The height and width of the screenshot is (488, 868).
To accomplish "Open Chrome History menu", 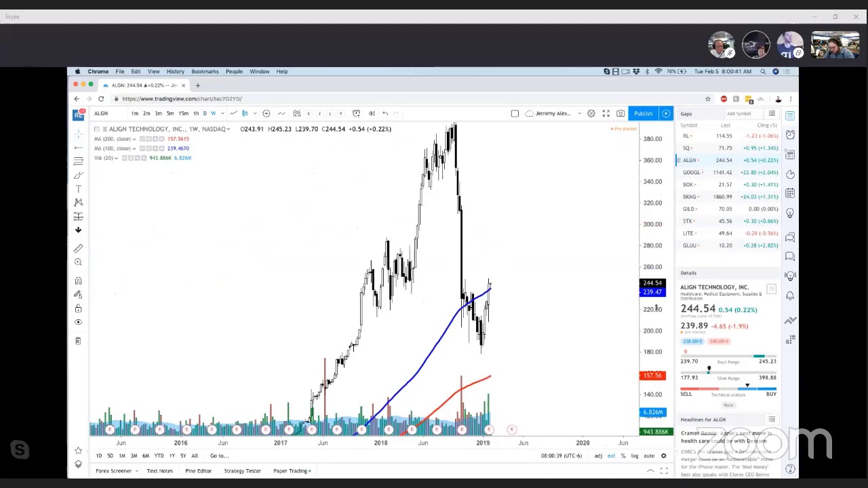I will 175,71.
